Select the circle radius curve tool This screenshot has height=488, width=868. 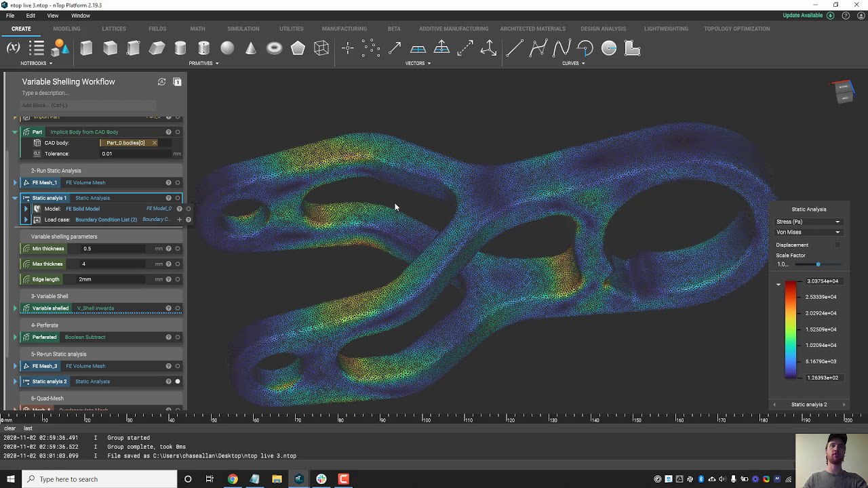(609, 48)
